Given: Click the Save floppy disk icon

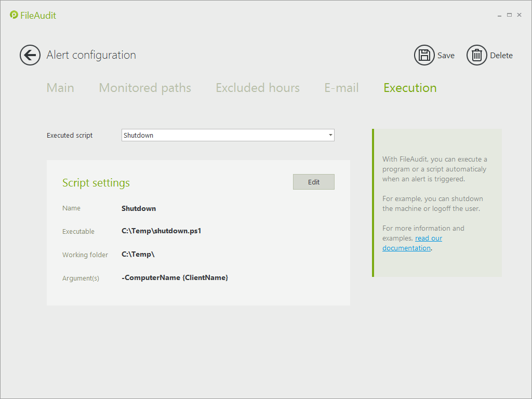Looking at the screenshot, I should (424, 55).
